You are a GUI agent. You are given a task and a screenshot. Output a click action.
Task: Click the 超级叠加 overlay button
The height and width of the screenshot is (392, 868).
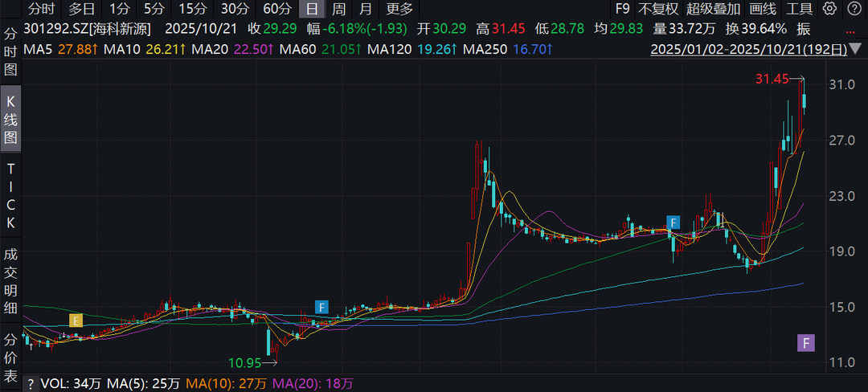713,9
